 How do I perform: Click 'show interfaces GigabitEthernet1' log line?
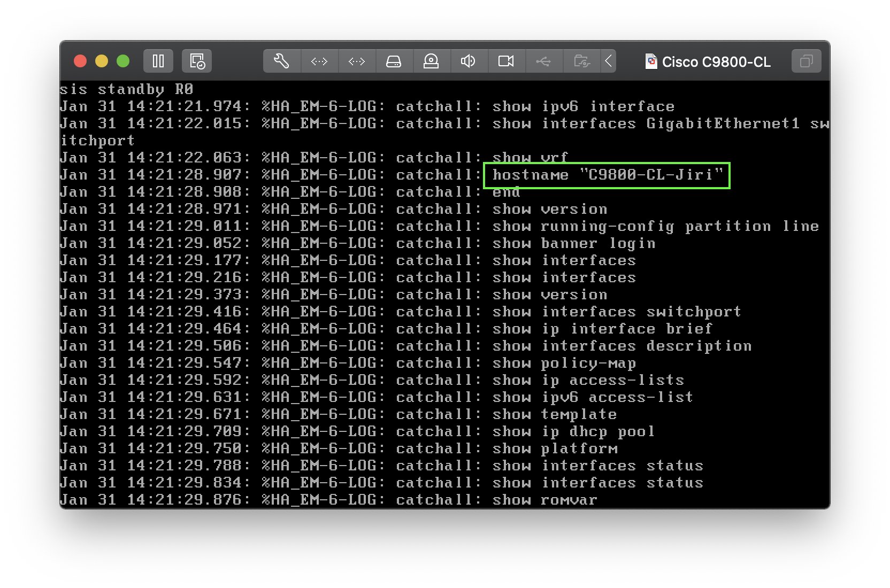click(x=444, y=123)
